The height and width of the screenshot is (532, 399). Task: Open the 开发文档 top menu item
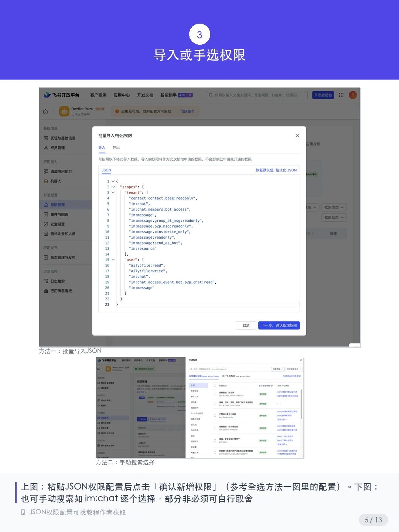click(145, 95)
